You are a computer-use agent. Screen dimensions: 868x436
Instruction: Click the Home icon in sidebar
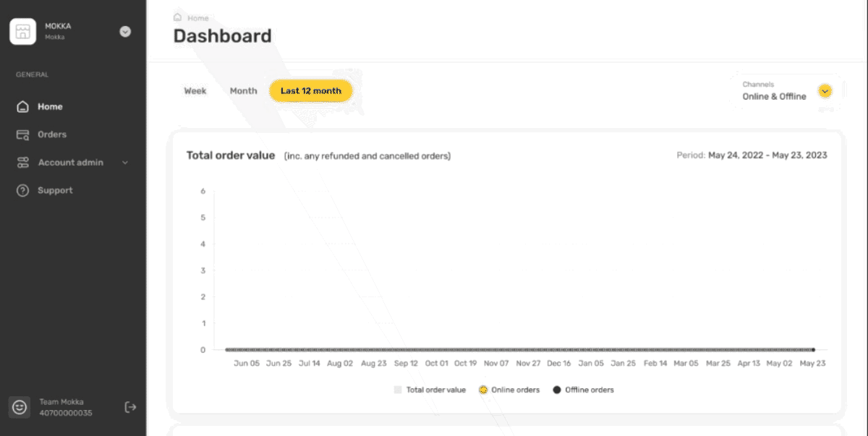[x=23, y=107]
